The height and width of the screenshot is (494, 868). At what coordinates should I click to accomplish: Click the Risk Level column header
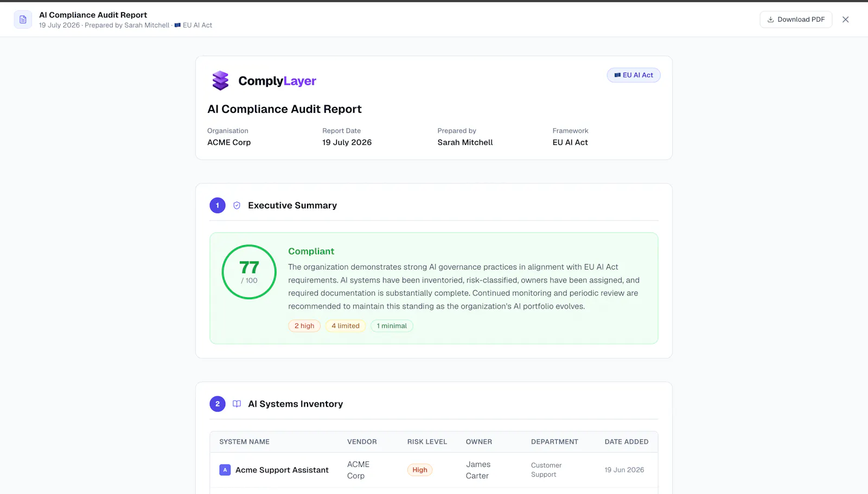tap(427, 442)
